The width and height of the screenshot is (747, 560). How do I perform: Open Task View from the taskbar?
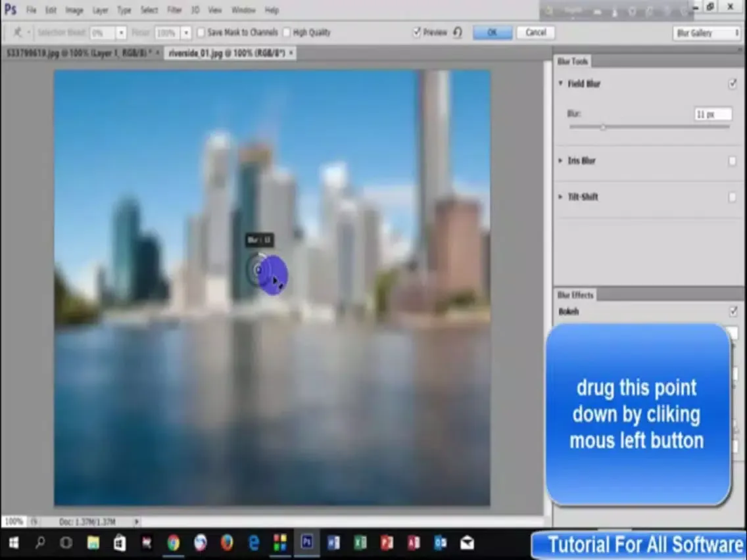(66, 543)
